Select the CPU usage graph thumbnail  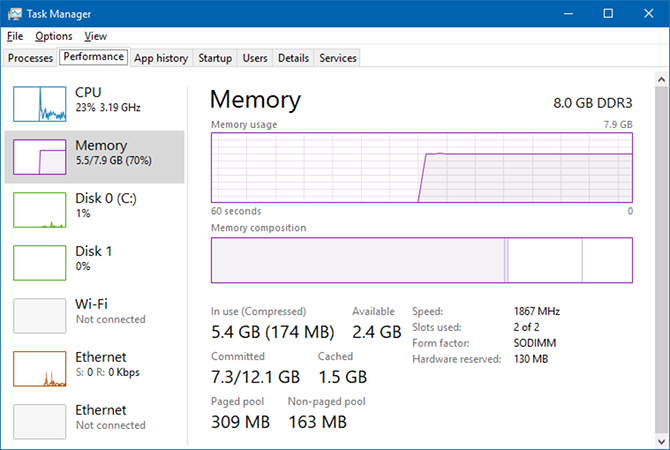tap(39, 103)
